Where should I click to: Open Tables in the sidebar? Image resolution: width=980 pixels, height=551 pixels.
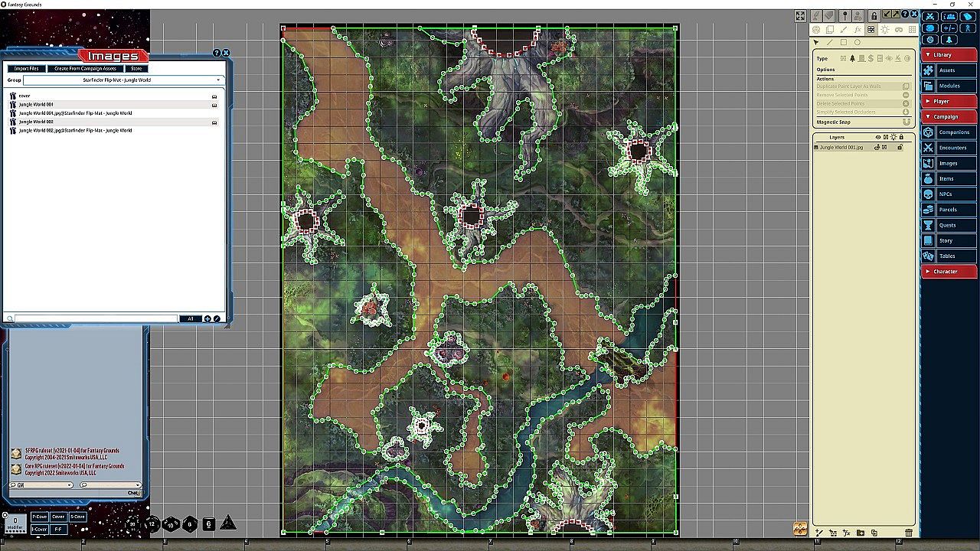pyautogui.click(x=949, y=256)
